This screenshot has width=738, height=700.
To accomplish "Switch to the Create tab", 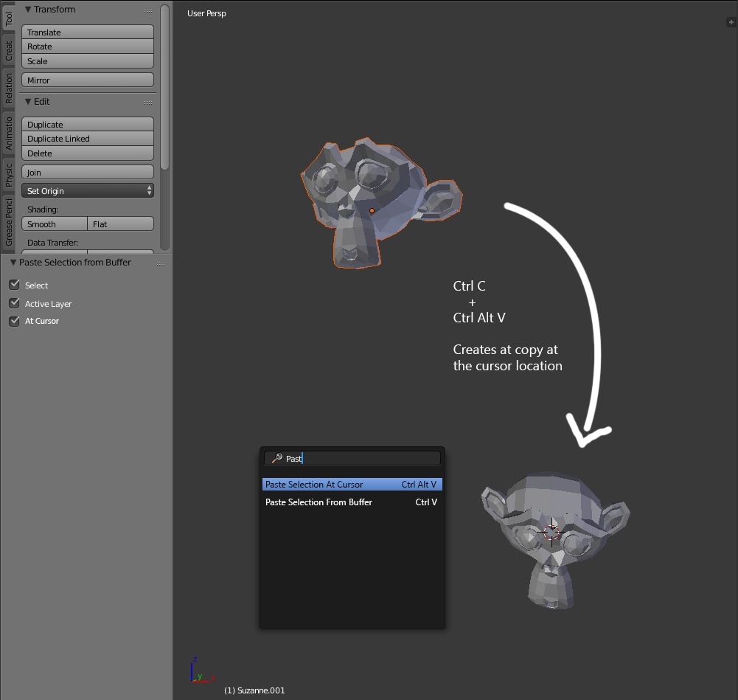I will click(8, 51).
